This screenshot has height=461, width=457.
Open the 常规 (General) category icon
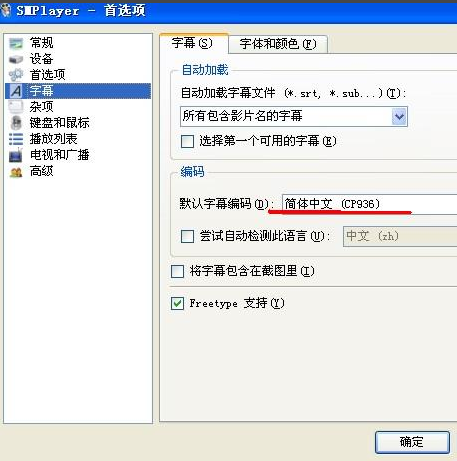pos(16,43)
